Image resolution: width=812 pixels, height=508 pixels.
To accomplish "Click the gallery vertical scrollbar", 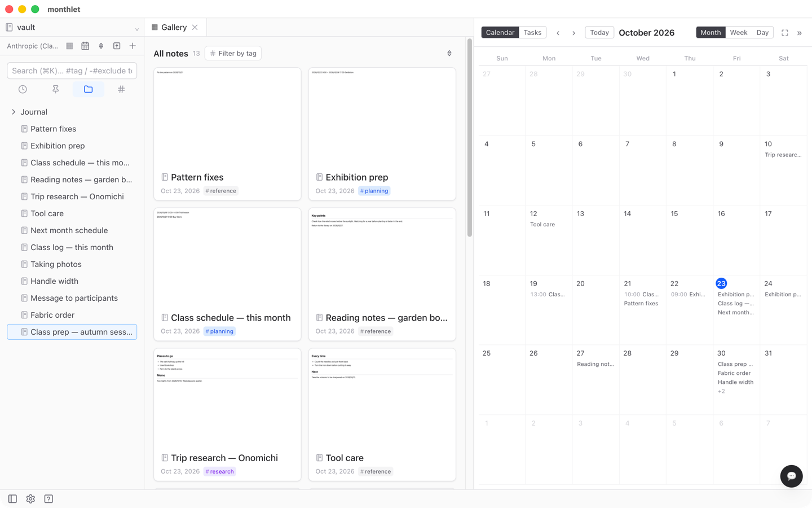I will click(469, 138).
